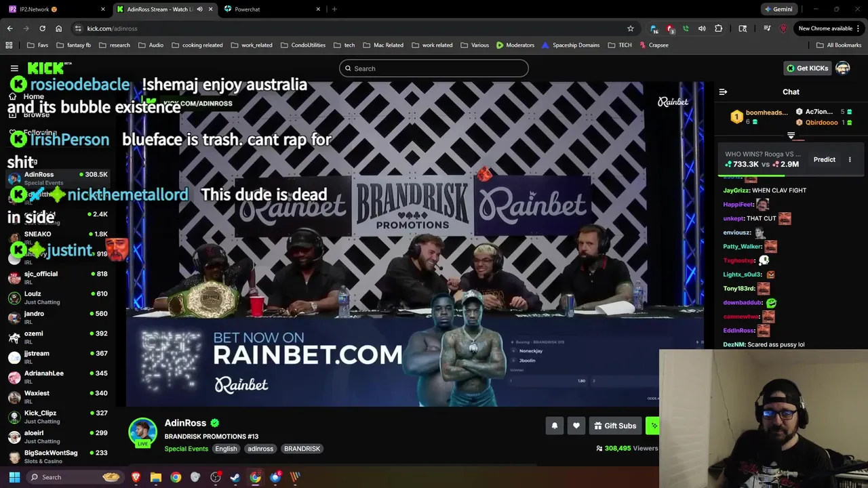Click the notification bell for AdinRoss
The width and height of the screenshot is (868, 488).
tap(554, 426)
